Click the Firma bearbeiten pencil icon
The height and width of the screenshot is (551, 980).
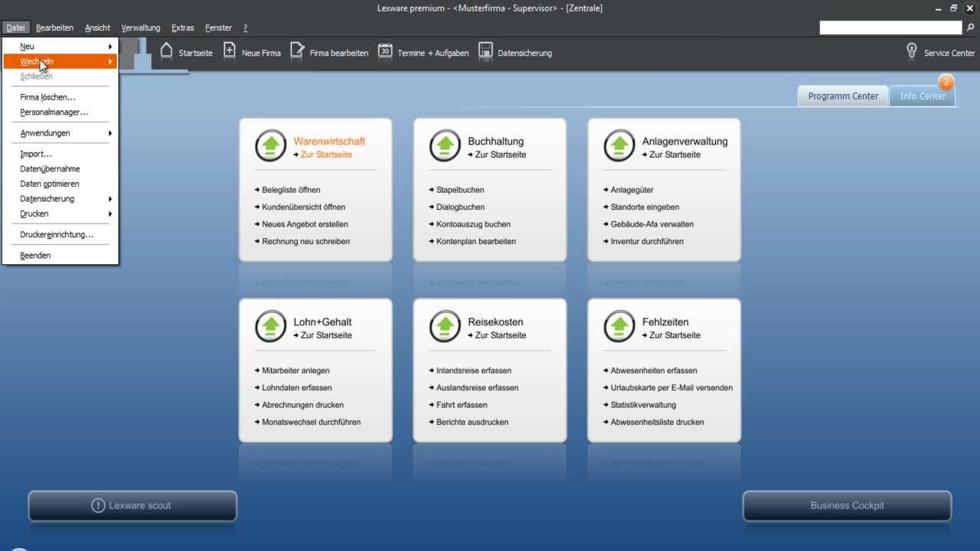click(x=297, y=51)
